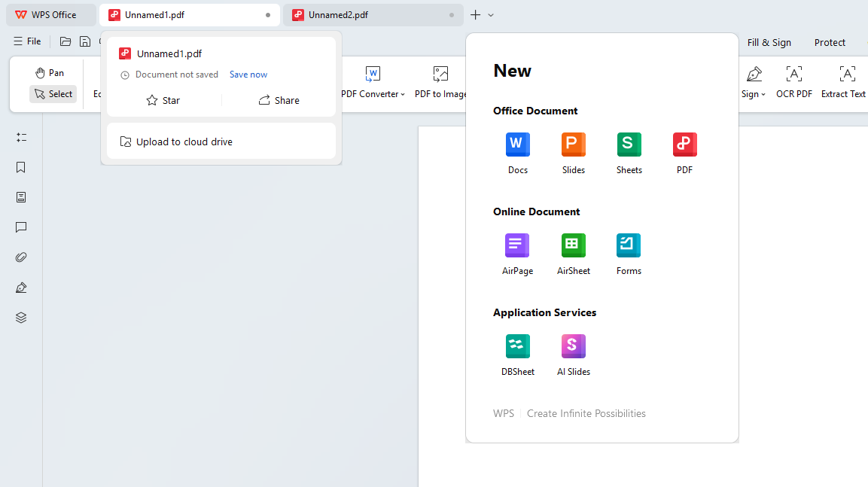Open the attachments sidebar panel
The height and width of the screenshot is (487, 868).
coord(21,257)
